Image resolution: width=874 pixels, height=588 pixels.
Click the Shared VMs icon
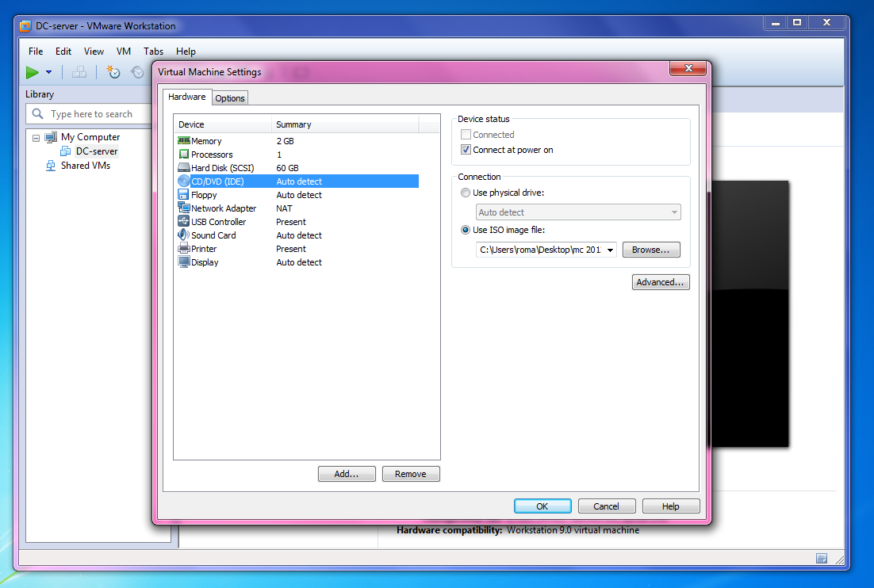point(51,166)
